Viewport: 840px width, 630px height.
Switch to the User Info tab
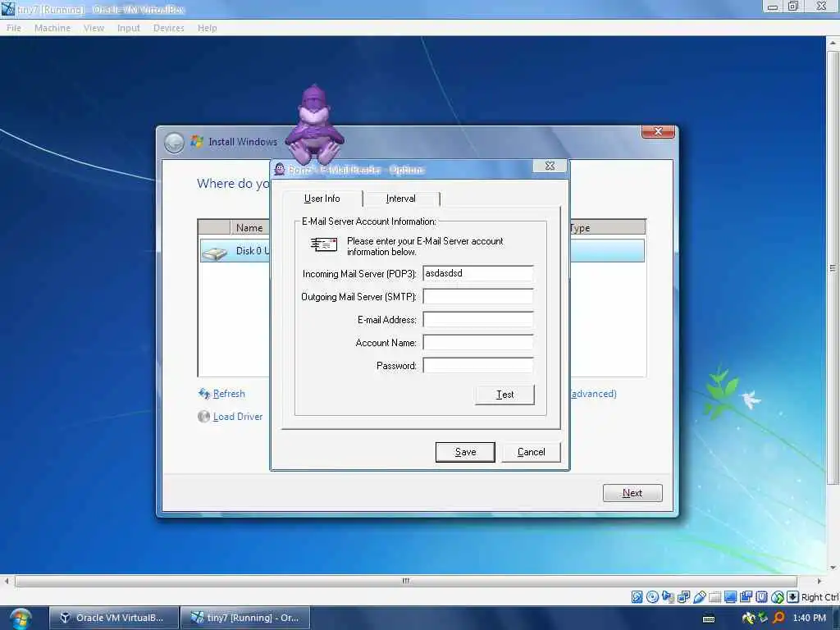tap(322, 199)
